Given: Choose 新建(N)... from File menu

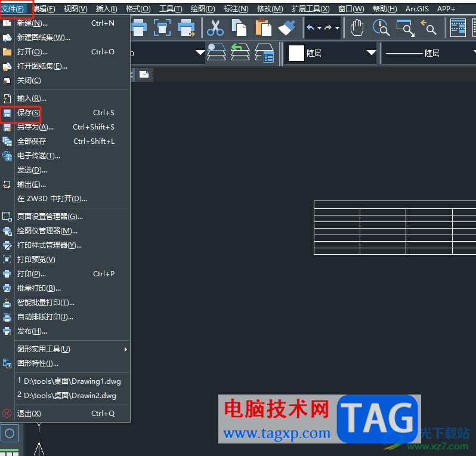Looking at the screenshot, I should point(66,23).
